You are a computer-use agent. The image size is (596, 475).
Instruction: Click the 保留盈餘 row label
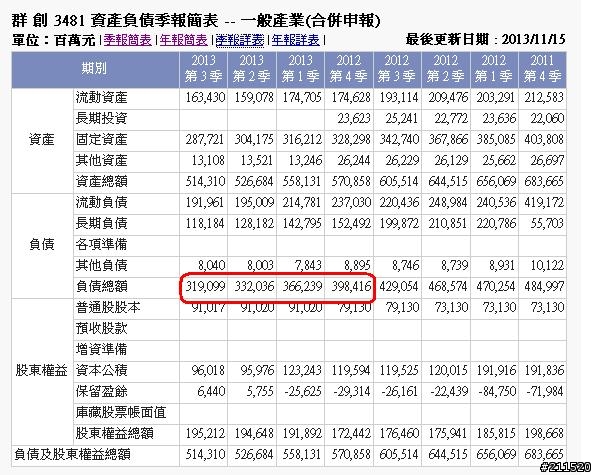point(101,391)
